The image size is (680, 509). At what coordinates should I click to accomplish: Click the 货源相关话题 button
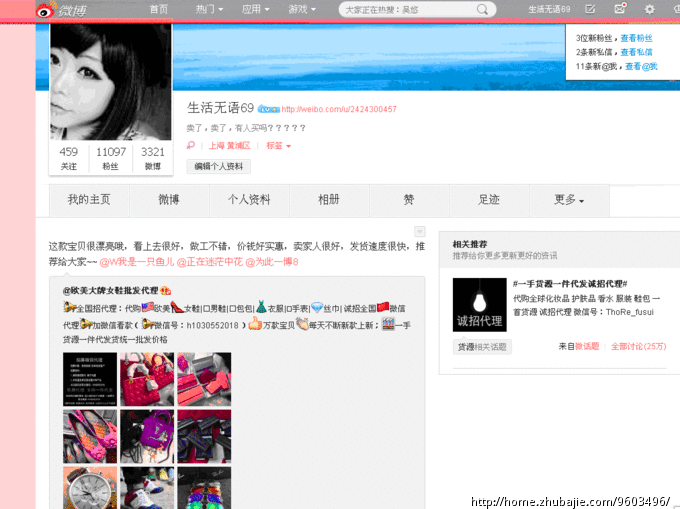click(482, 347)
